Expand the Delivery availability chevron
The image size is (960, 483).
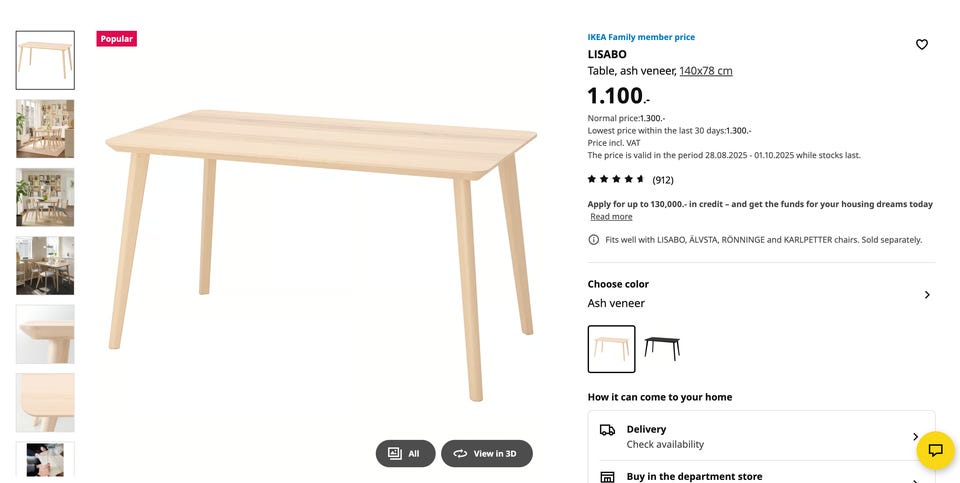[915, 437]
